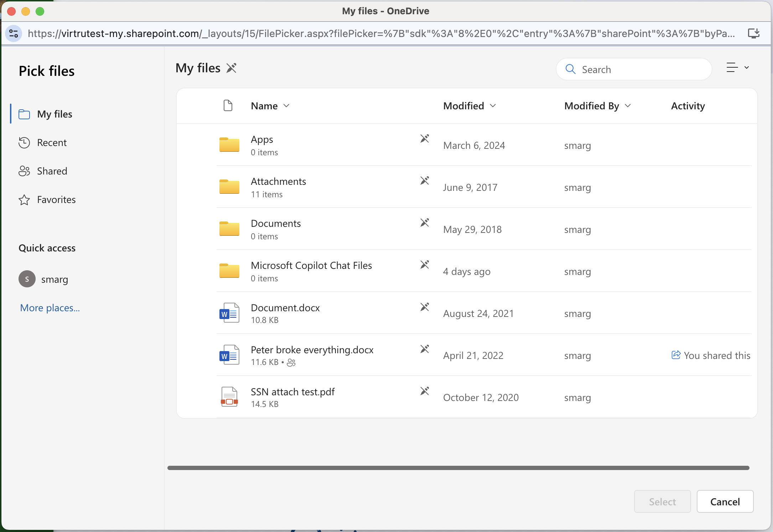Image resolution: width=773 pixels, height=532 pixels.
Task: Click the March 6, 2024 modified date
Action: (x=474, y=145)
